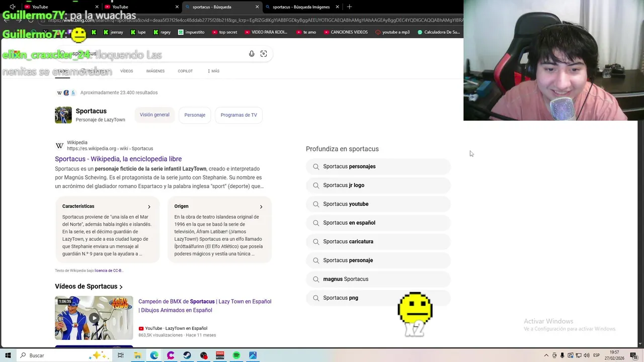
Task: Open the 'Calculadora De Su...' bookmark
Action: (439, 32)
